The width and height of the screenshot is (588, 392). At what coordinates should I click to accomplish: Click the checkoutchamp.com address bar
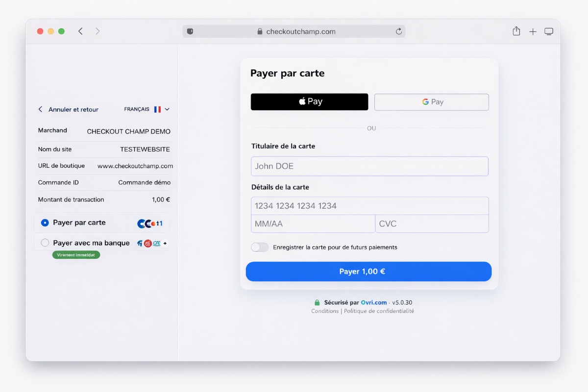pos(294,31)
